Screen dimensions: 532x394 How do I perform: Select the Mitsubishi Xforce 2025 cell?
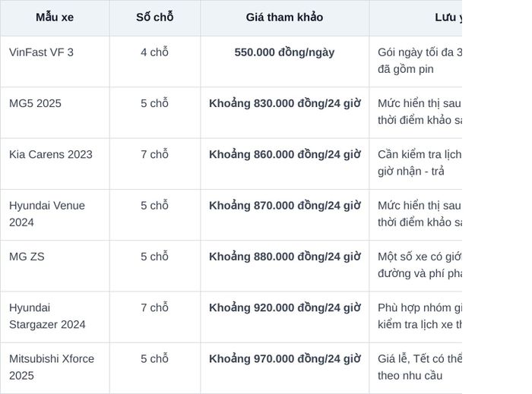coord(55,368)
